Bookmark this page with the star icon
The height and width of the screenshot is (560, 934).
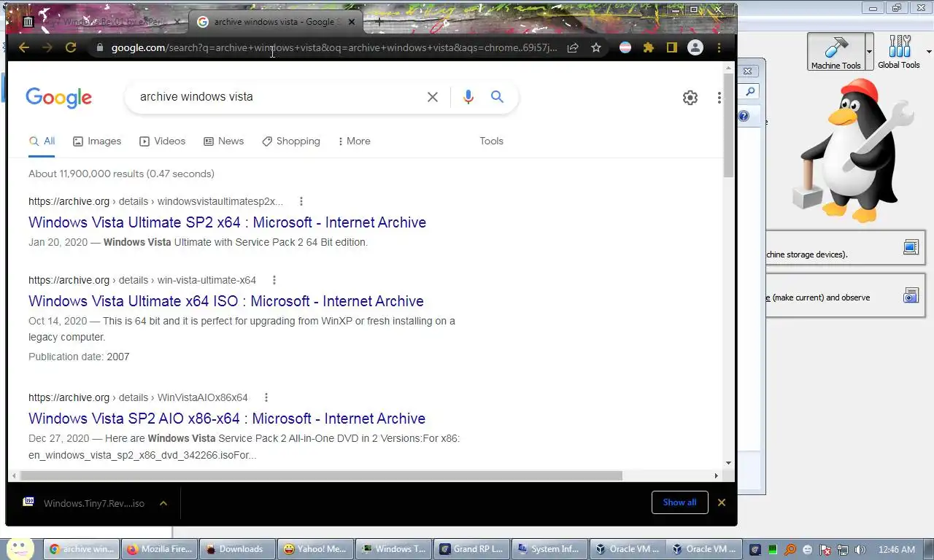click(x=596, y=47)
